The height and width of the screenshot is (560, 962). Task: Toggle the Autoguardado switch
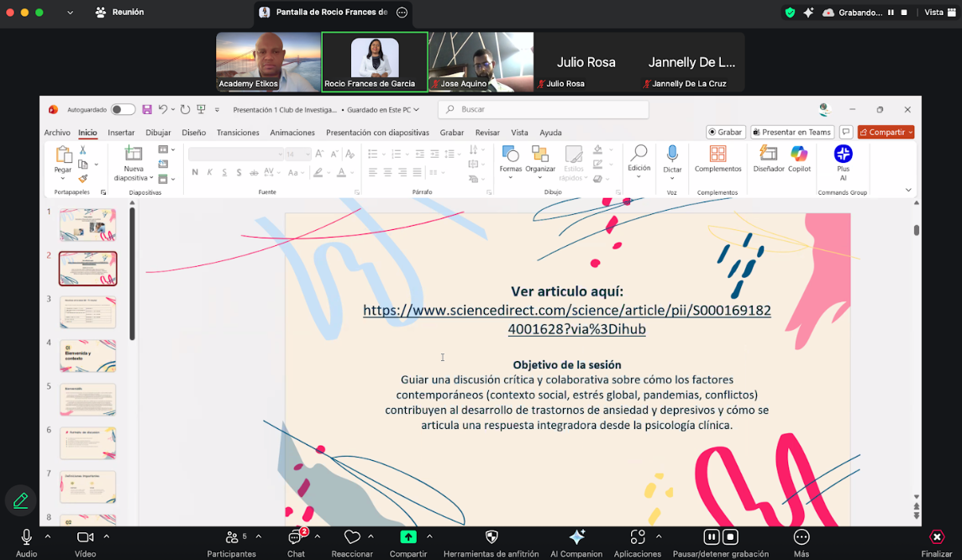(123, 110)
